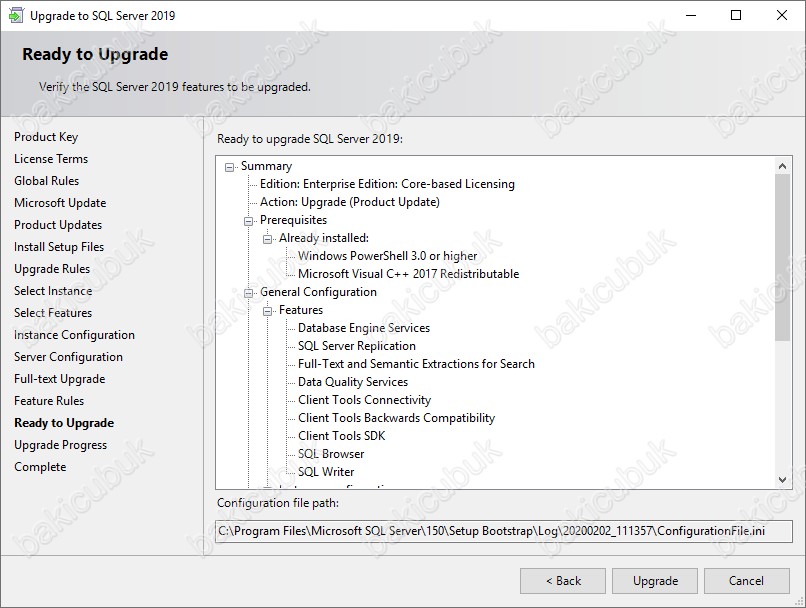Select SQL Writer tree item
This screenshot has width=806, height=608.
[326, 472]
